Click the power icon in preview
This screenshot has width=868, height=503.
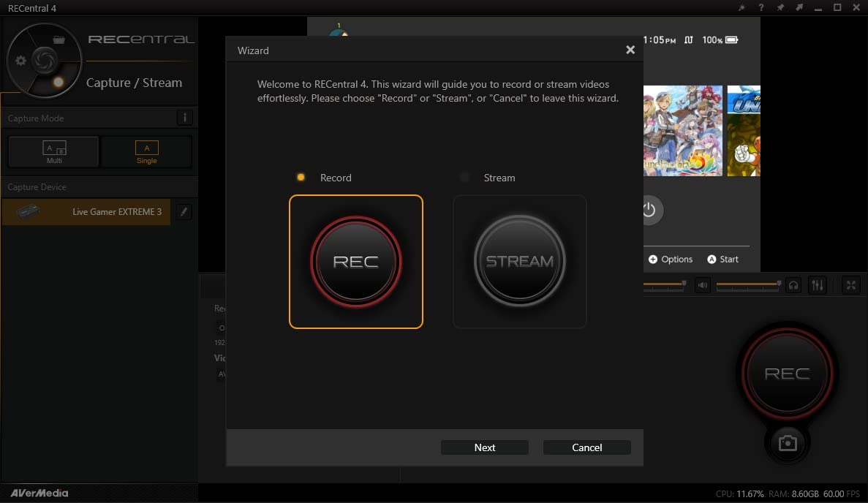click(649, 211)
